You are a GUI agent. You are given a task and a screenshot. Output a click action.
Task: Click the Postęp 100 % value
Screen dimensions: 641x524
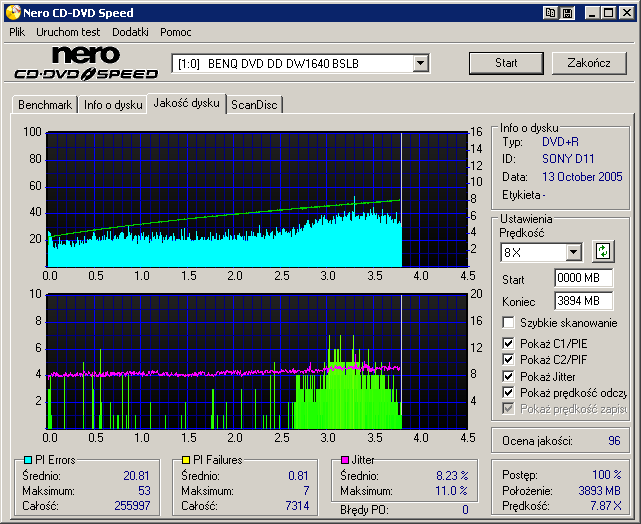607,475
